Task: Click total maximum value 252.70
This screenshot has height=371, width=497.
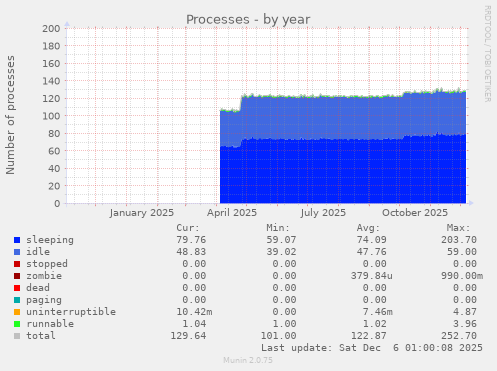Action: pos(459,336)
